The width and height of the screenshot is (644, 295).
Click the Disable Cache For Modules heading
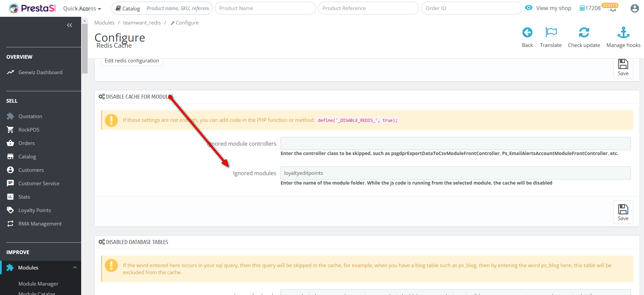[140, 97]
